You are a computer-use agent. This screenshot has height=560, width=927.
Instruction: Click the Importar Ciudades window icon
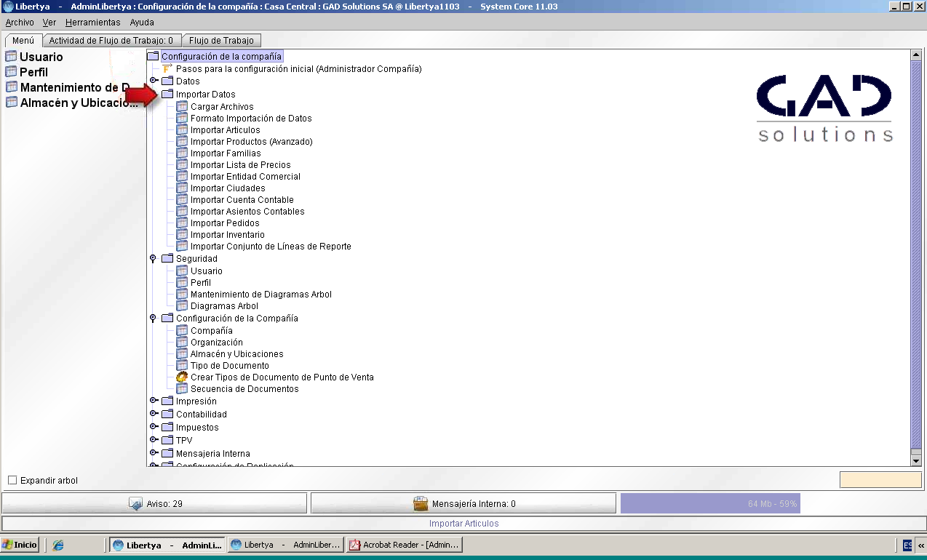tap(182, 188)
